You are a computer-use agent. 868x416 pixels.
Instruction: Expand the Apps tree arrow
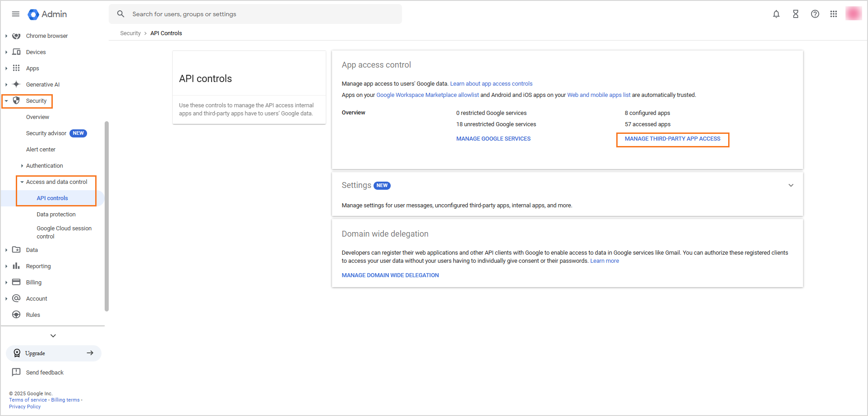click(x=6, y=69)
